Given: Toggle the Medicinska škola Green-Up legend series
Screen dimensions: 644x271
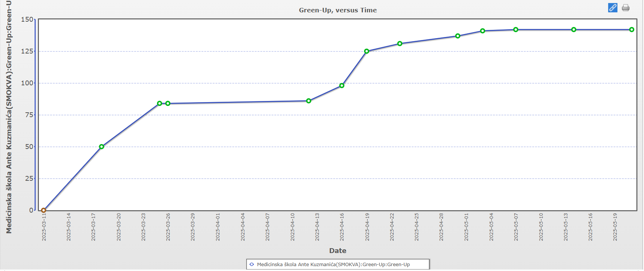Looking at the screenshot, I should click(333, 264).
